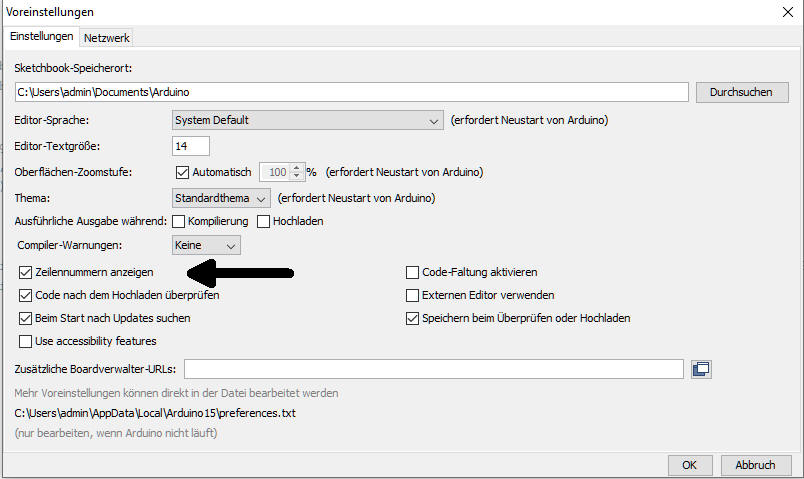The width and height of the screenshot is (804, 479).
Task: Open the additional board manager URLs editor icon
Action: 701,369
